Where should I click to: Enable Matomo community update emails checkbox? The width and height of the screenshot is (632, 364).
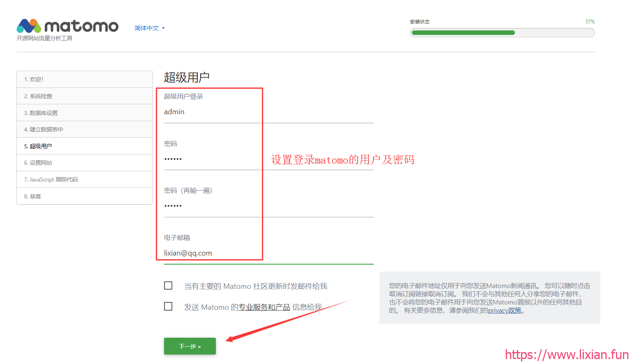click(x=168, y=286)
